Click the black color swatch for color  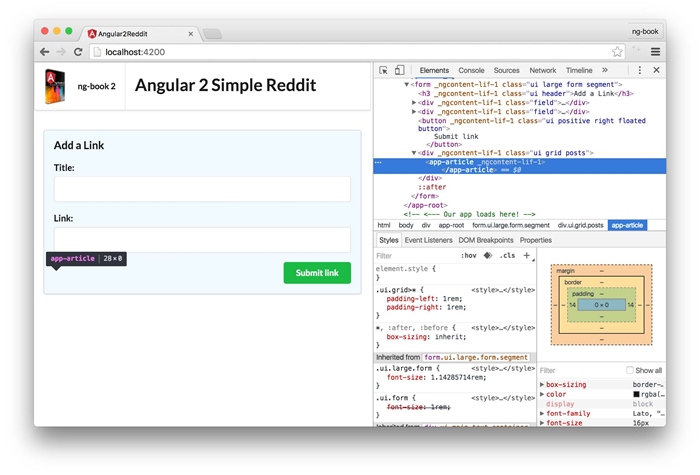click(636, 394)
